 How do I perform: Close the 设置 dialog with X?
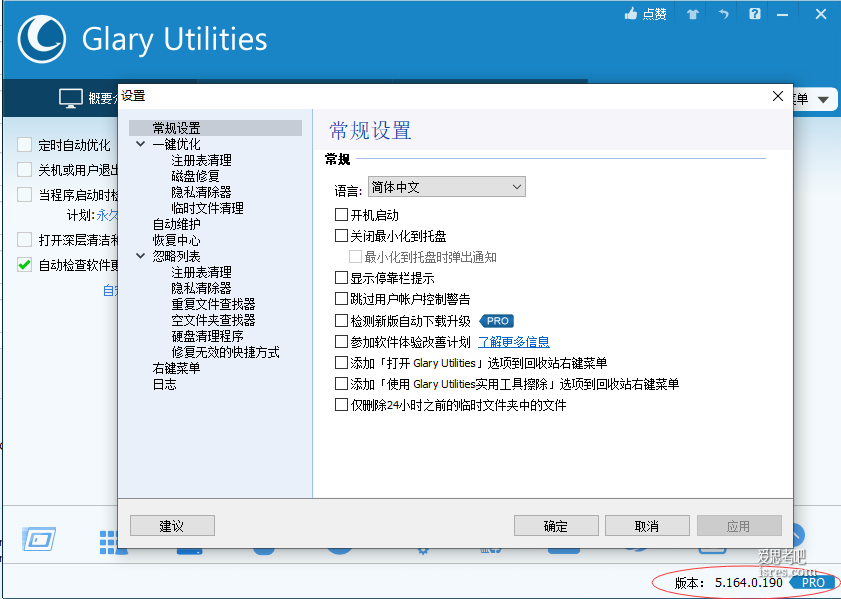coord(778,96)
